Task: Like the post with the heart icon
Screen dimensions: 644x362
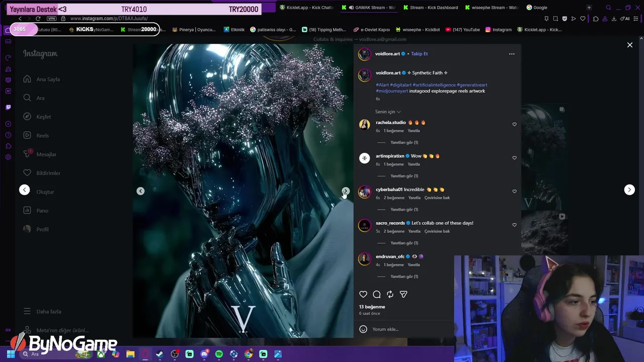Action: (x=363, y=295)
